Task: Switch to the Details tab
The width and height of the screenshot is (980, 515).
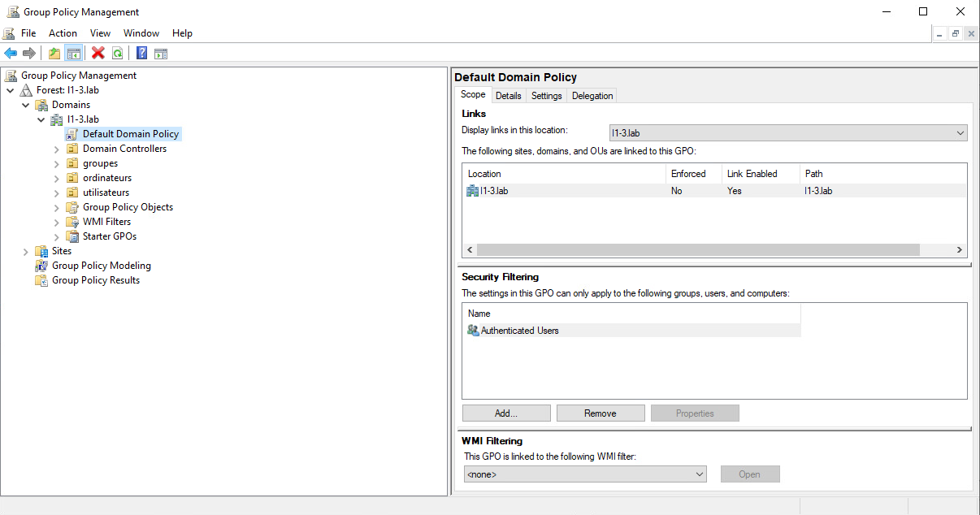Action: [509, 96]
